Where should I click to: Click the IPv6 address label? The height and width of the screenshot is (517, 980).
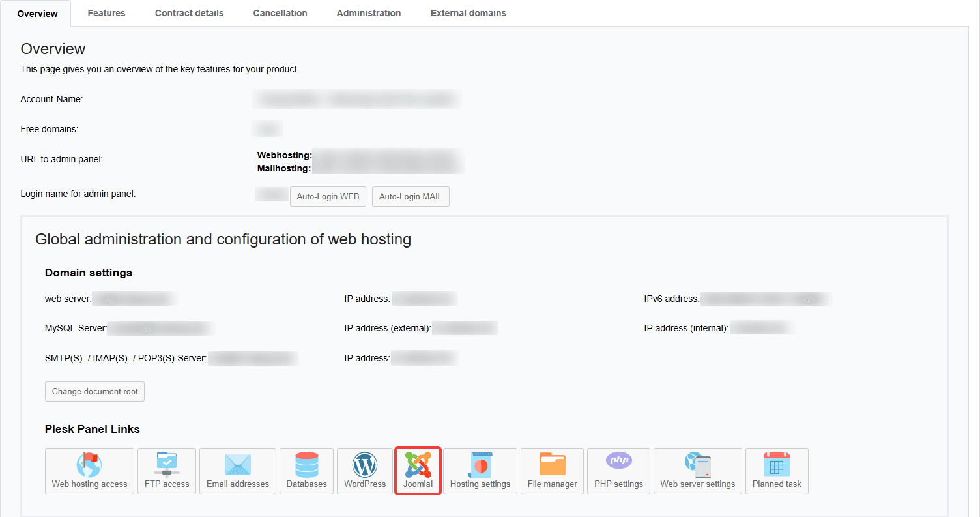tap(672, 299)
